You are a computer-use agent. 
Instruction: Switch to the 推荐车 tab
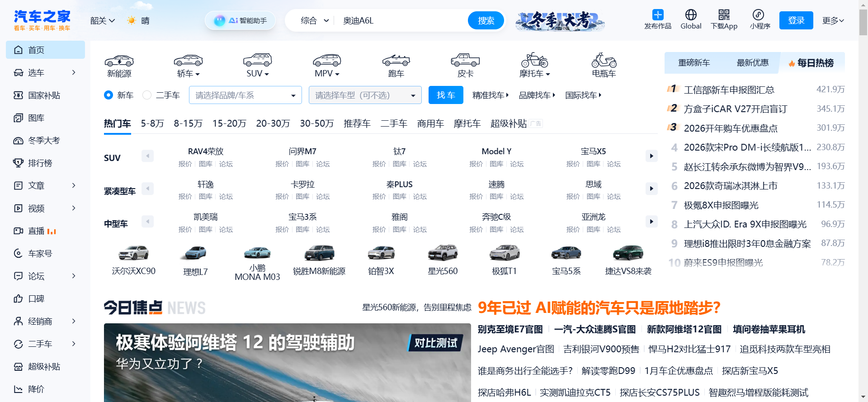[x=357, y=123]
